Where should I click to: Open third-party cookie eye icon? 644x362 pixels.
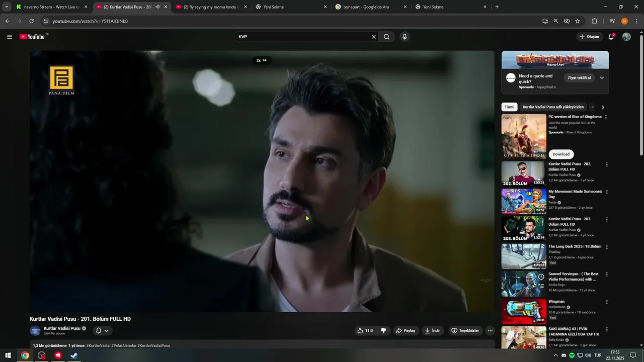point(567,21)
